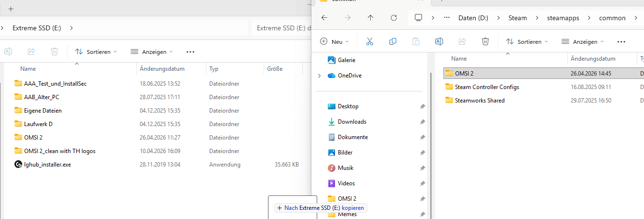Click the Share icon in left window toolbar
Screen dimensions: 644x219
pyautogui.click(x=31, y=52)
